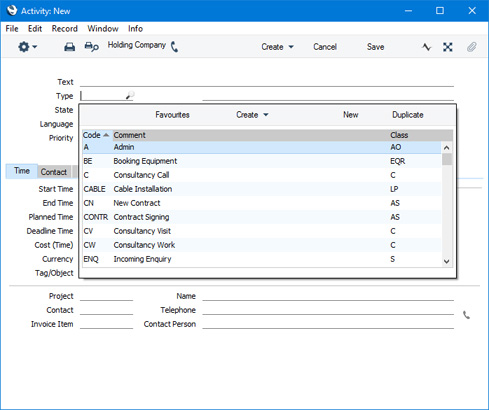This screenshot has width=489, height=410.
Task: Click scrollbar down arrow in type list
Action: tap(447, 262)
